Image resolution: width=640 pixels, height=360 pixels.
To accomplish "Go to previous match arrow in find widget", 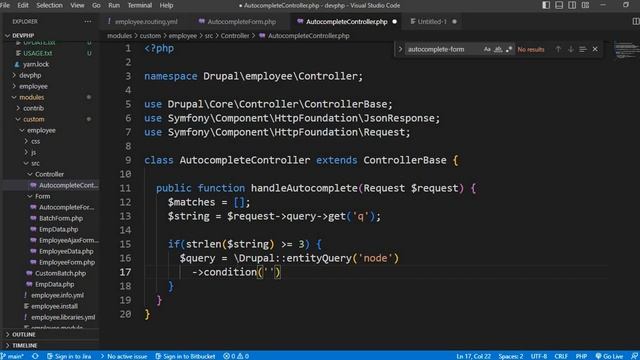I will [558, 49].
